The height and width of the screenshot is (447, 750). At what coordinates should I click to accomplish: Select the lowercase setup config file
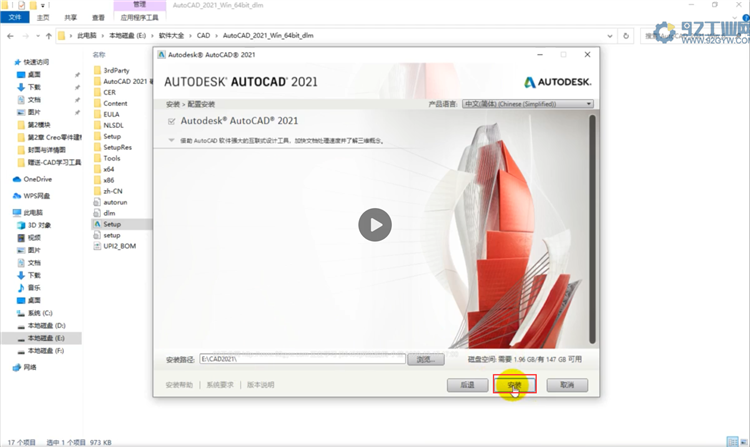coord(111,235)
